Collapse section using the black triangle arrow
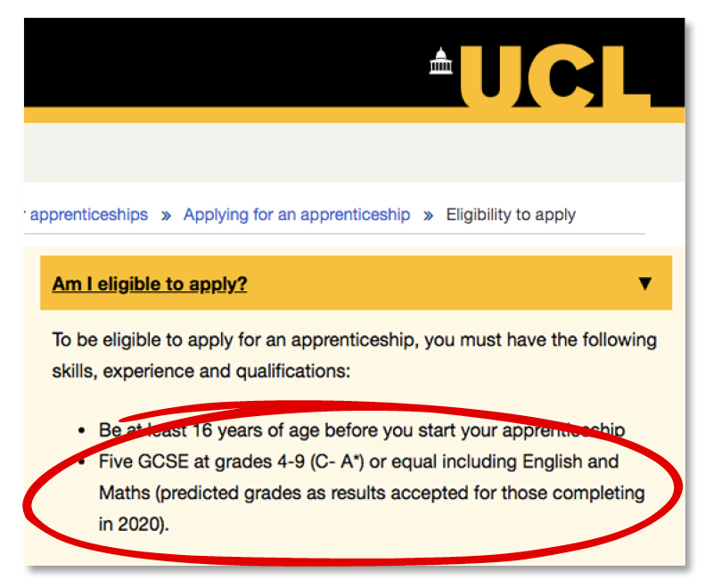This screenshot has height=588, width=713. [644, 283]
